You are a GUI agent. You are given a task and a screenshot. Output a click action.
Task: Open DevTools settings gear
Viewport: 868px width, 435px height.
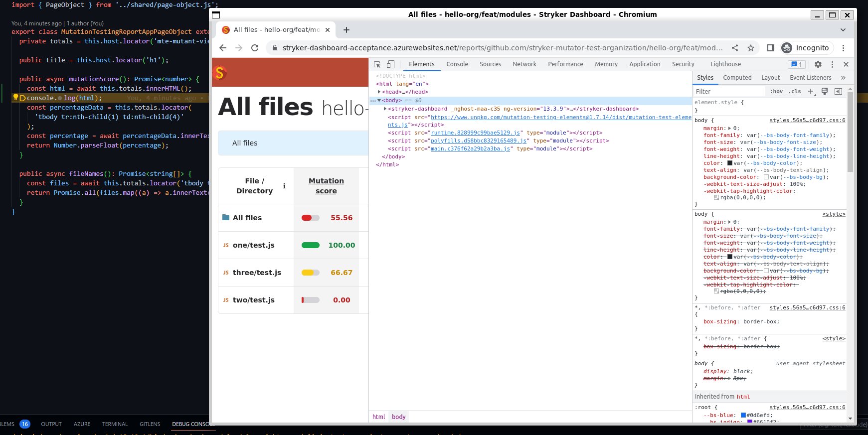point(818,64)
